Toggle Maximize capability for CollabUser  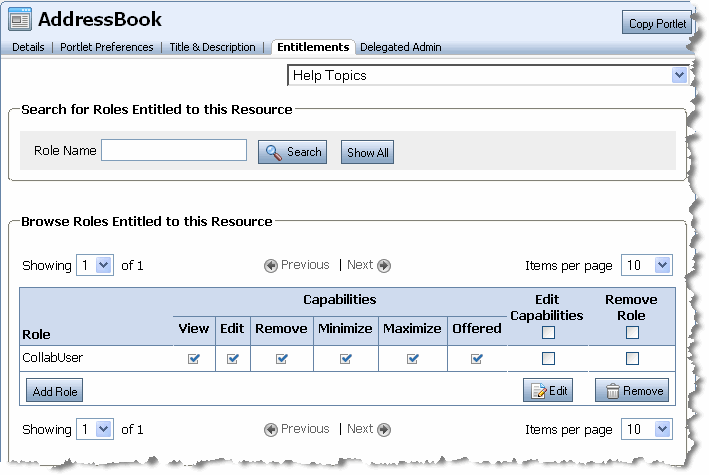[413, 359]
